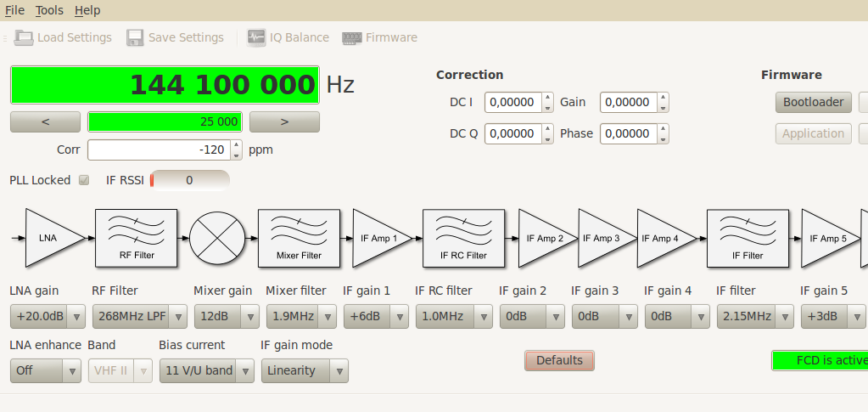Open the File menu

[14, 10]
